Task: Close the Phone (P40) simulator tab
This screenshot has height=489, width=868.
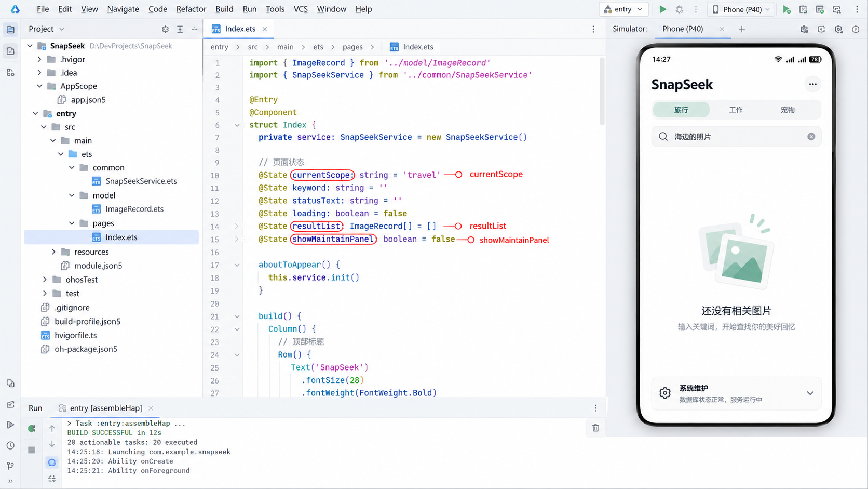Action: (x=722, y=29)
